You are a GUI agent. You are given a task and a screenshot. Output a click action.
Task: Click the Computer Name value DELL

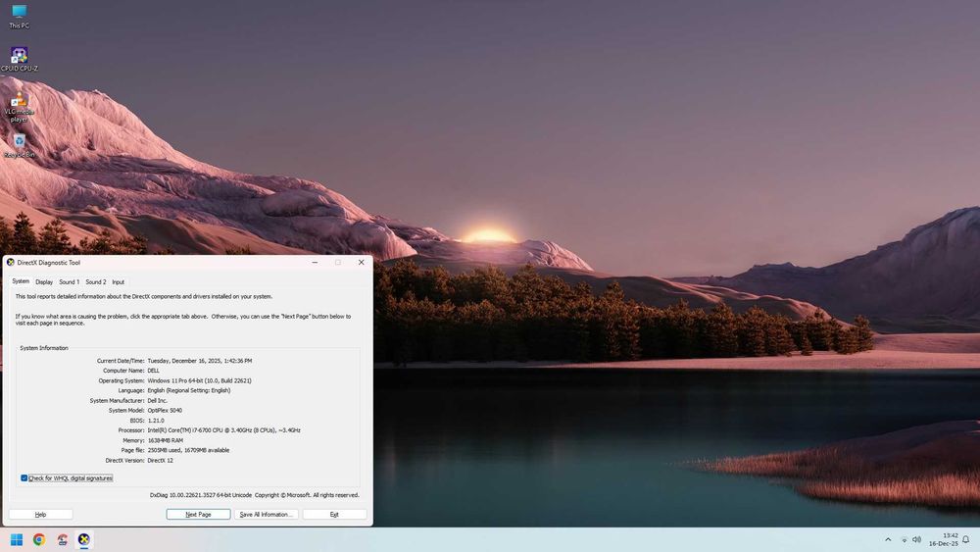click(153, 371)
